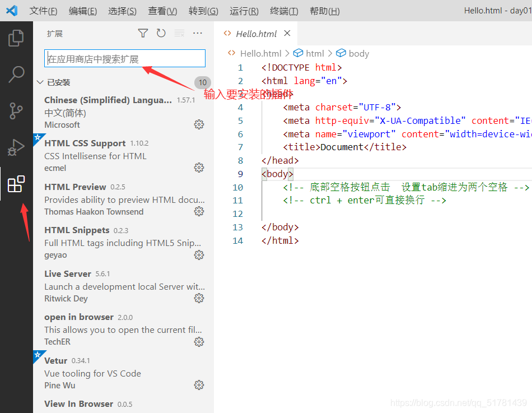Open 查看(V) menu
532x413 pixels.
162,11
